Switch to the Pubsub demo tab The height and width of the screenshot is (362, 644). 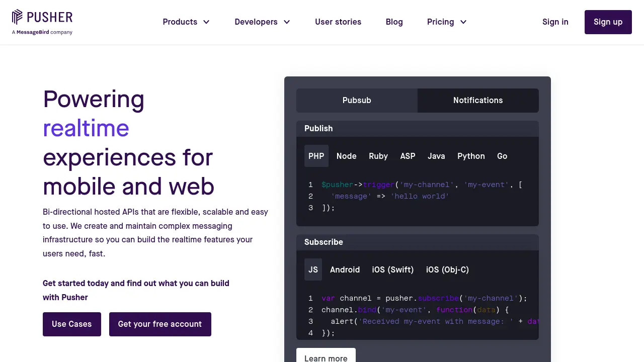(x=356, y=100)
